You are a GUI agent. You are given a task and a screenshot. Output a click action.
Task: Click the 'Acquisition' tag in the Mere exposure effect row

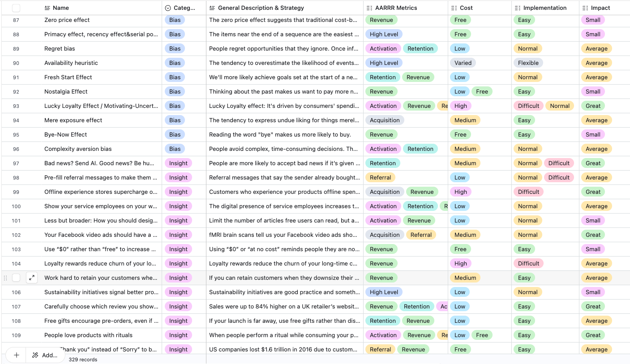click(x=385, y=120)
